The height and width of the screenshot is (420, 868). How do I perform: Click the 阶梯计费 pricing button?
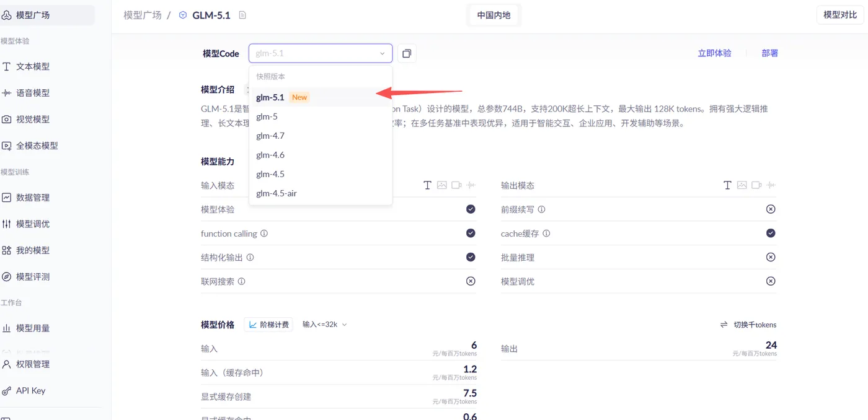click(x=268, y=325)
